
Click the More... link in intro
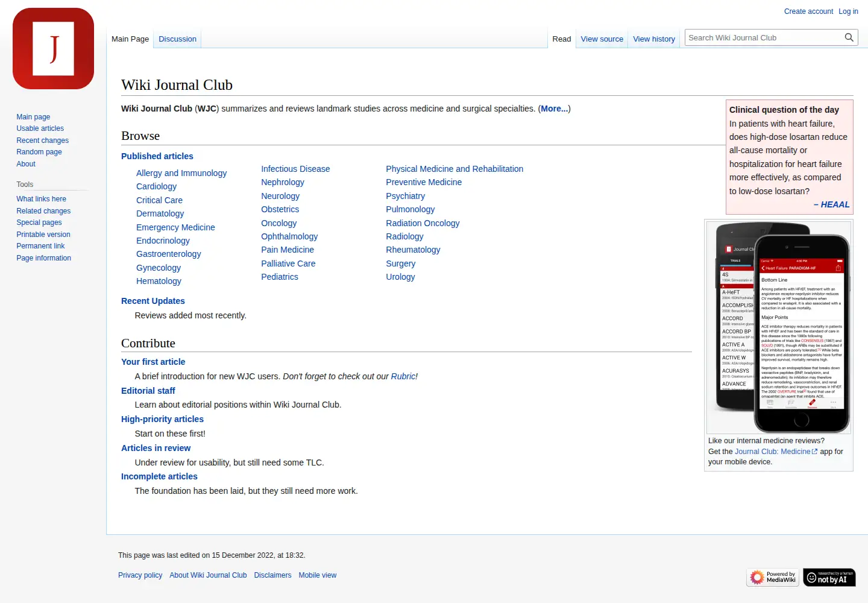click(x=554, y=109)
